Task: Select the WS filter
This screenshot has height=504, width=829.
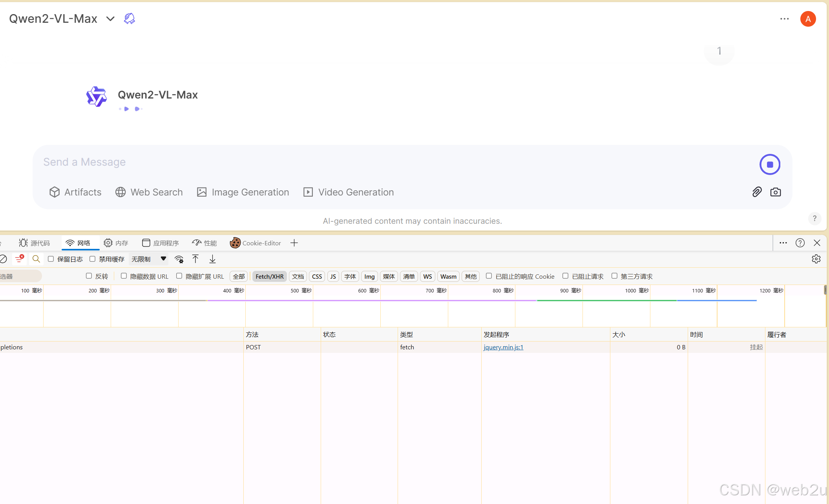Action: coord(427,276)
